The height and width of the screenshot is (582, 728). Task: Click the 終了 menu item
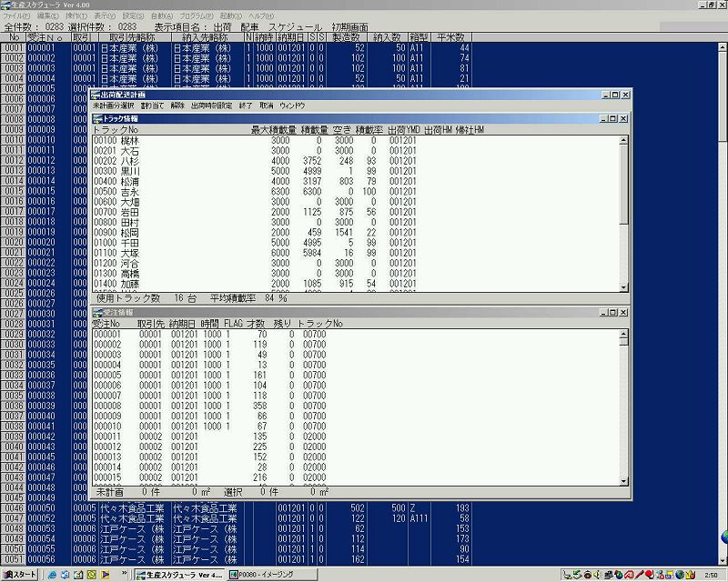point(246,105)
